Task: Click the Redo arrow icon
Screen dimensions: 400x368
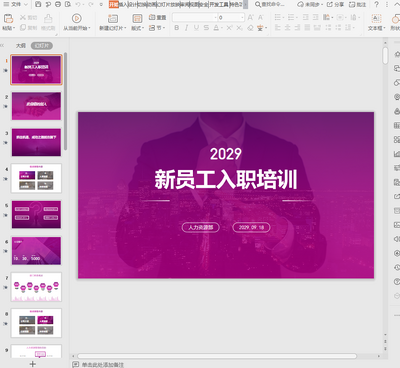Action: click(x=91, y=4)
